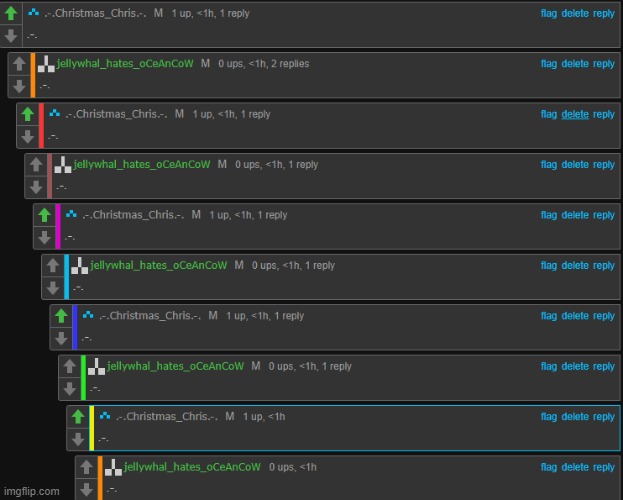
Task: Reply to the topmost comment
Action: (x=604, y=14)
